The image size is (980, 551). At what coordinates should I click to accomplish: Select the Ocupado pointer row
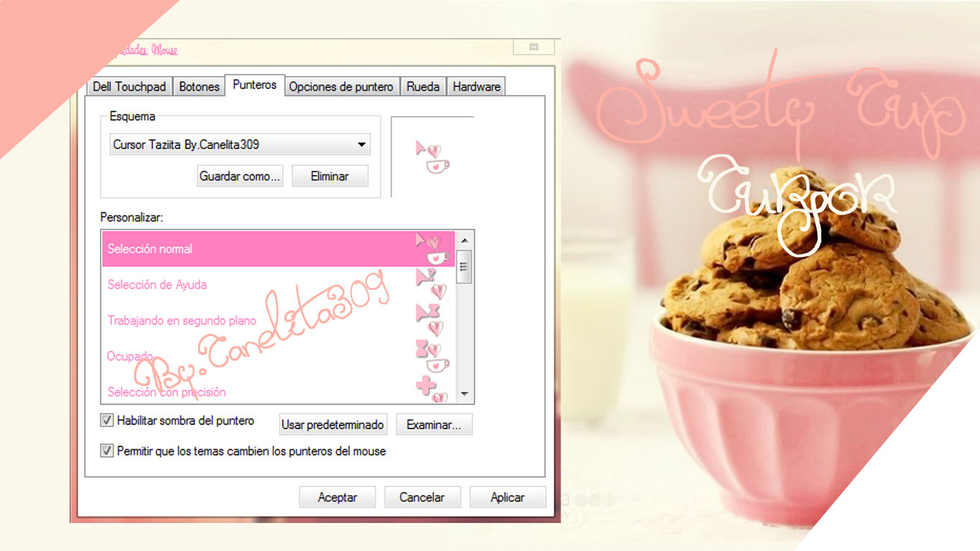(x=278, y=356)
